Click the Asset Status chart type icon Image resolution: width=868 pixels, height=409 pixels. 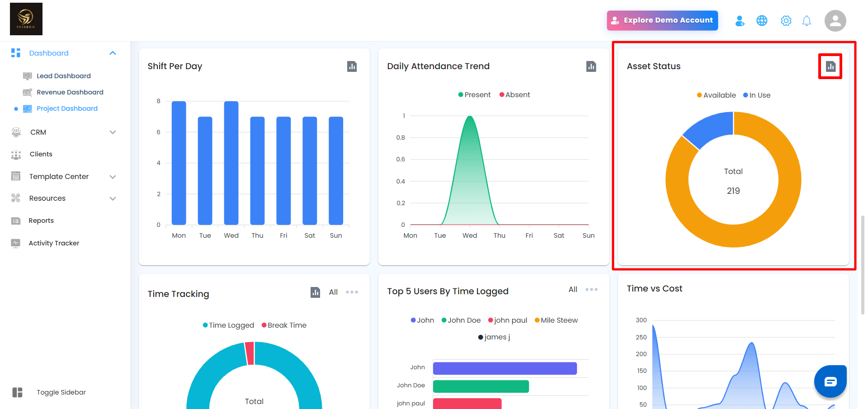[x=830, y=66]
